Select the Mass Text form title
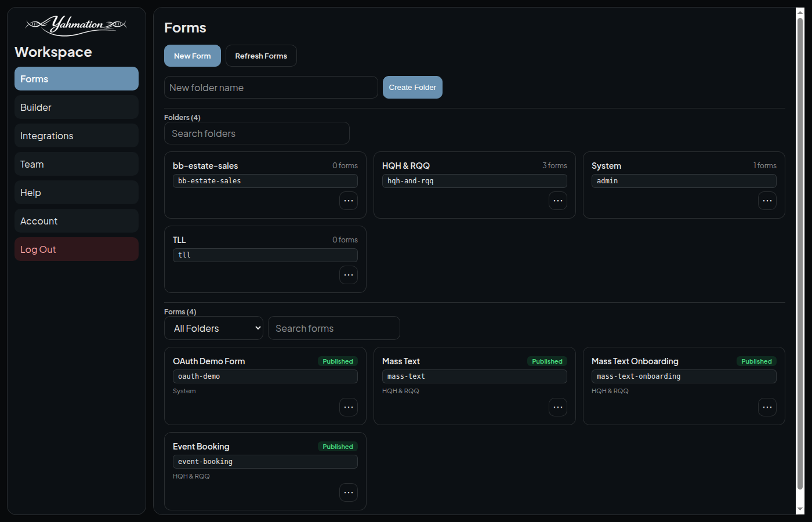This screenshot has width=812, height=522. 401,361
